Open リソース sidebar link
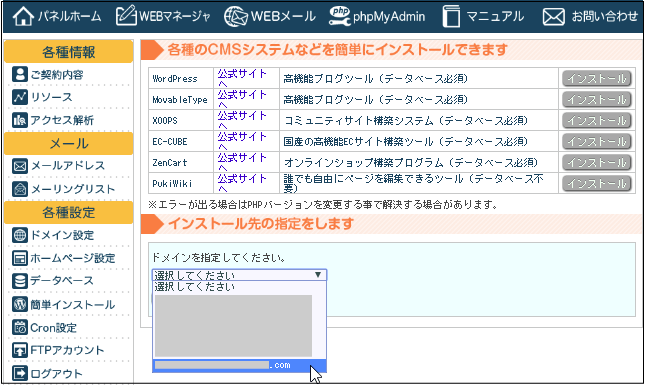 [x=52, y=97]
